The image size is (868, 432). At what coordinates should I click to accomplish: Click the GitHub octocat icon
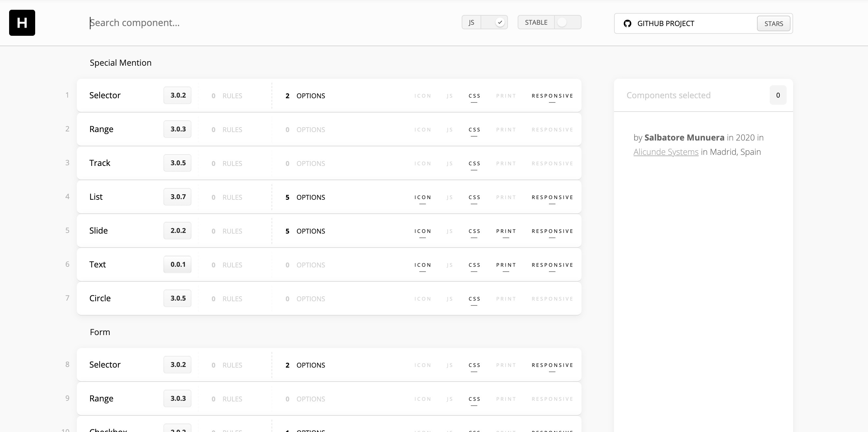point(627,23)
